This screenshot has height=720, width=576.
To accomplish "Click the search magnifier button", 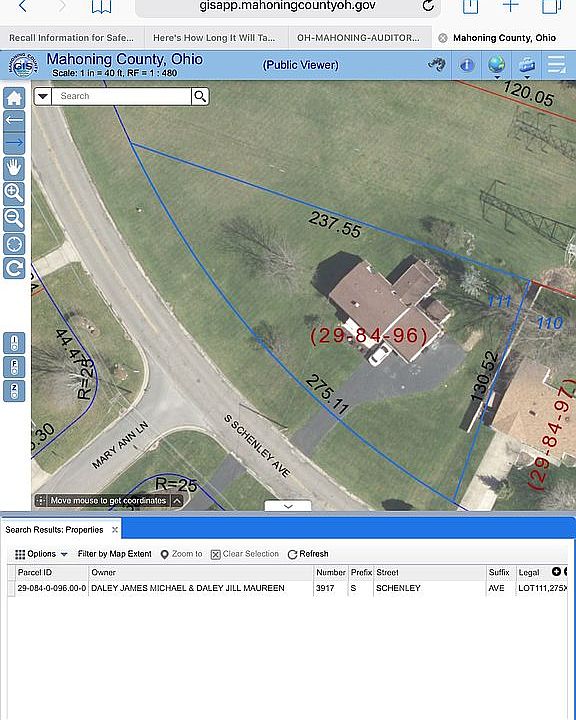I will pyautogui.click(x=200, y=96).
